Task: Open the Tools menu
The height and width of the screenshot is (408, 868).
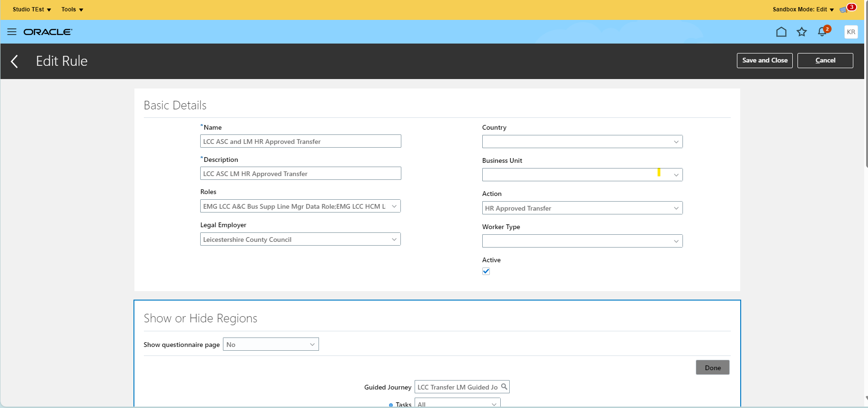Action: [72, 9]
